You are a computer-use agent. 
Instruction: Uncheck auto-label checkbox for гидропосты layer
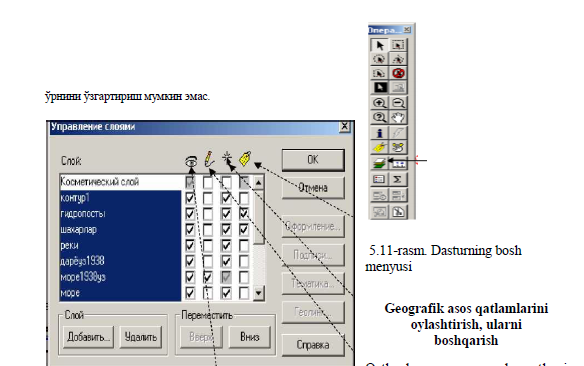pos(244,214)
